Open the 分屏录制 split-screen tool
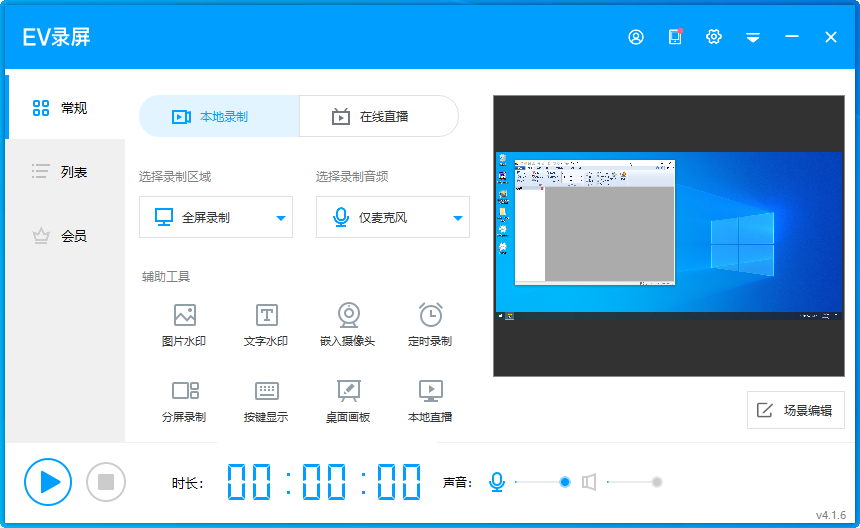 click(x=184, y=401)
